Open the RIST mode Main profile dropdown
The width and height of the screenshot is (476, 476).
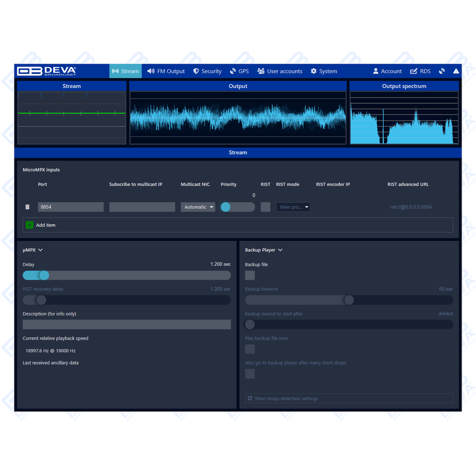pyautogui.click(x=293, y=207)
